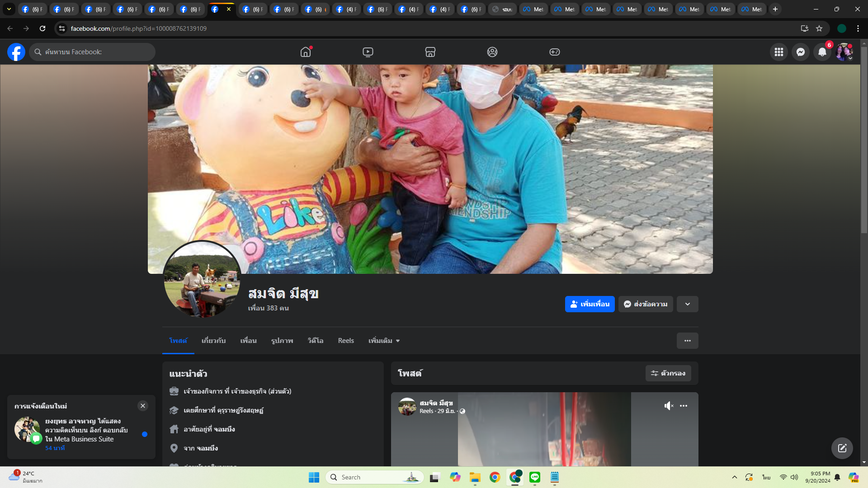Close the new notification popup
868x488 pixels.
tap(143, 406)
